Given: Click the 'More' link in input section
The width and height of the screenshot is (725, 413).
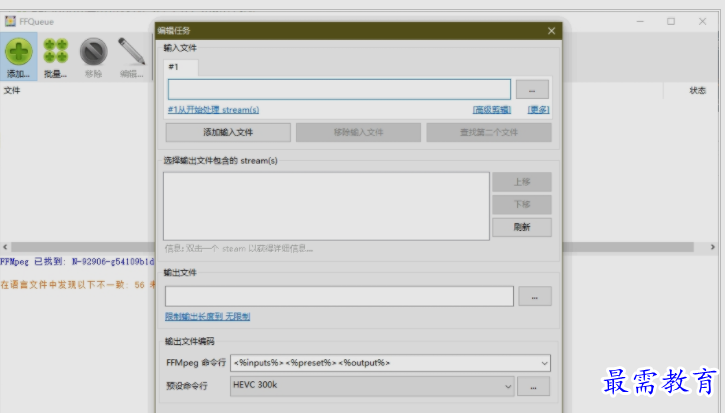Looking at the screenshot, I should click(538, 110).
